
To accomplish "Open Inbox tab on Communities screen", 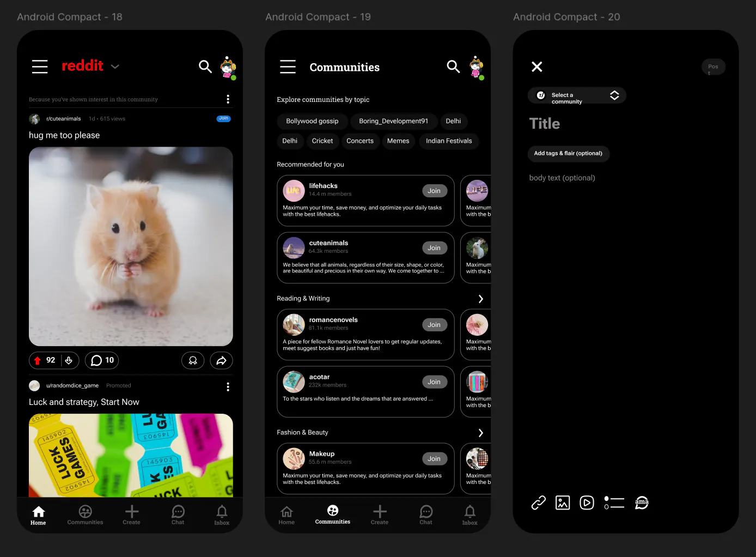I will pyautogui.click(x=470, y=515).
